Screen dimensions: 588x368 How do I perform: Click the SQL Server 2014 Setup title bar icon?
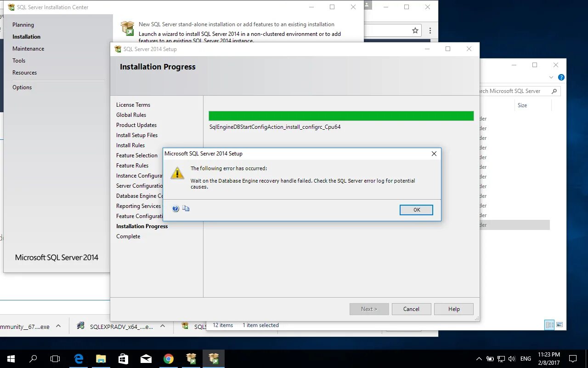118,49
